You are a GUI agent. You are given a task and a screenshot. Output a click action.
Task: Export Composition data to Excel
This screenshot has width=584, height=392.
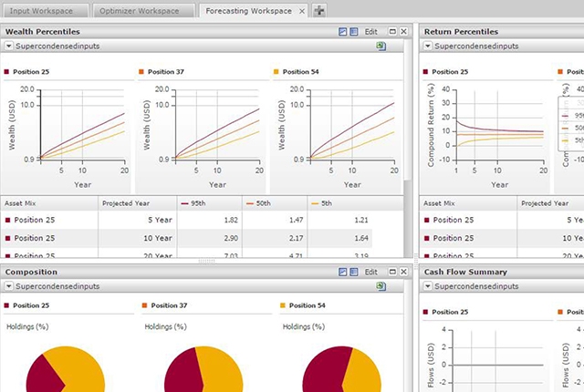[x=381, y=286]
